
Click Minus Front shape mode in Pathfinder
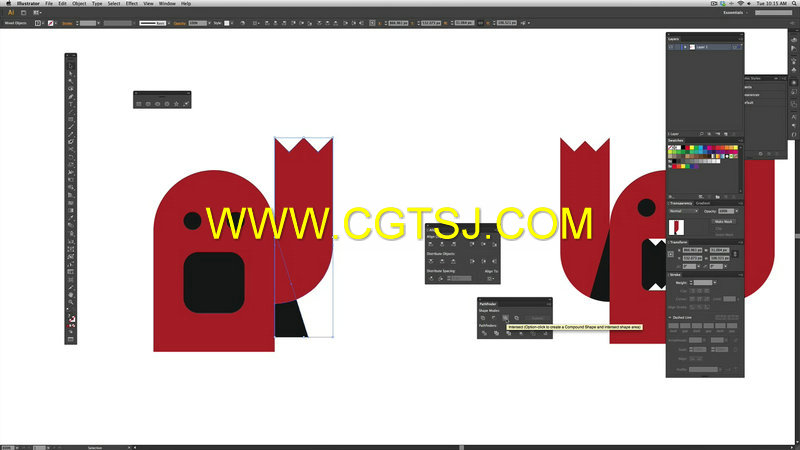494,318
